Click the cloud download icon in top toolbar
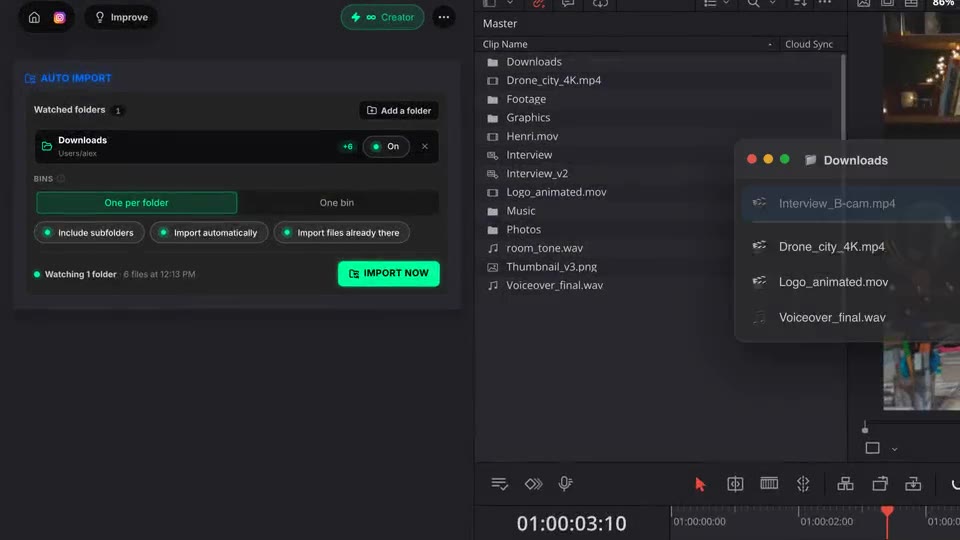 point(600,4)
